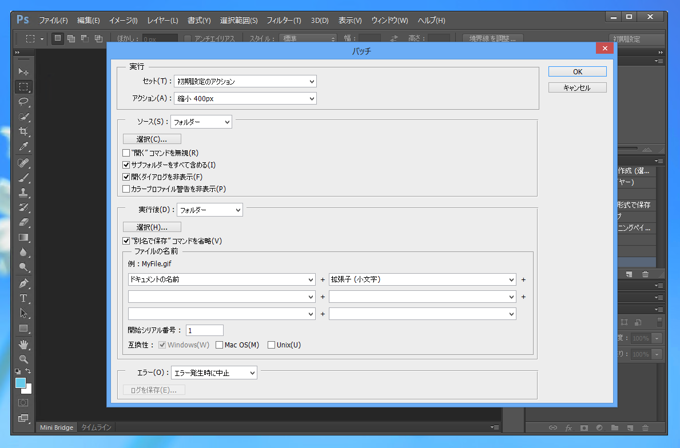This screenshot has height=448, width=680.
Task: Select the Path Selection tool
Action: (x=23, y=313)
